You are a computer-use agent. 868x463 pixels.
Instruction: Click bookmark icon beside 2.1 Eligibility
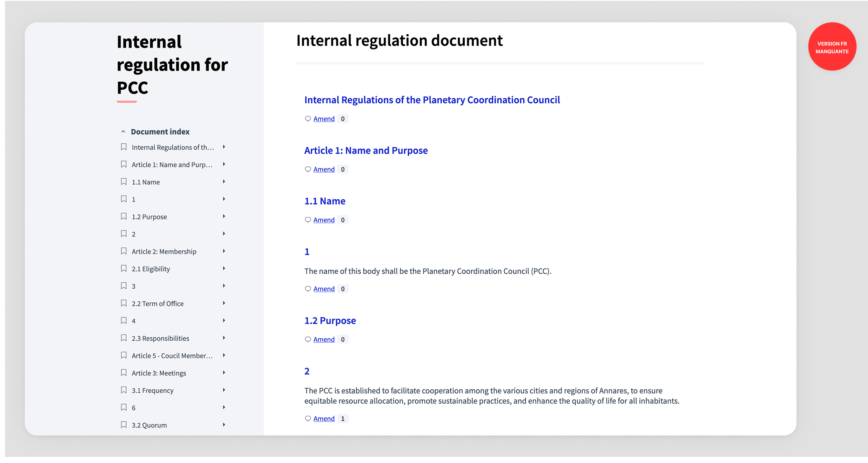coord(123,268)
